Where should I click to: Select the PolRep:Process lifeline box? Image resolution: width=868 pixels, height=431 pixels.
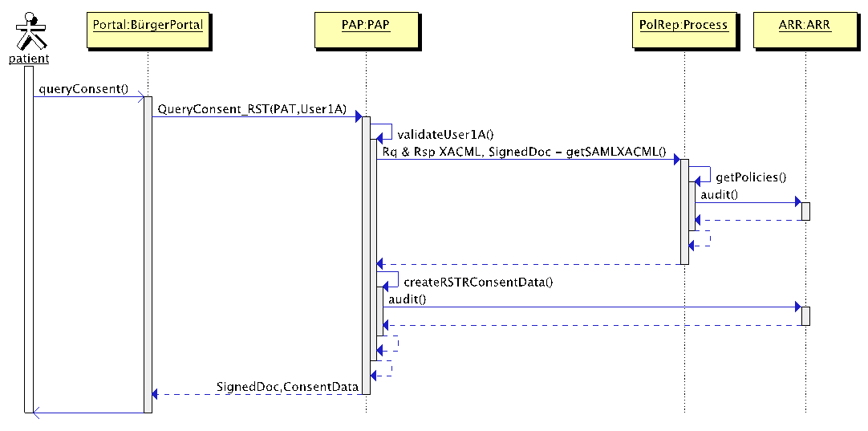(x=683, y=26)
